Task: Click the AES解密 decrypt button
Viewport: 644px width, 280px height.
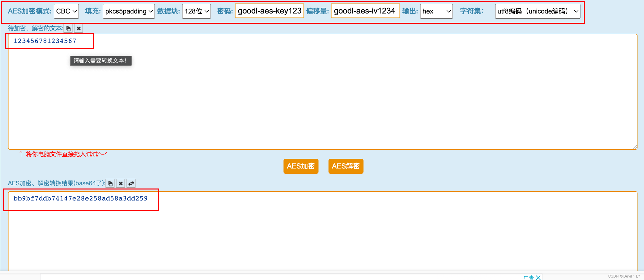Action: pyautogui.click(x=346, y=166)
